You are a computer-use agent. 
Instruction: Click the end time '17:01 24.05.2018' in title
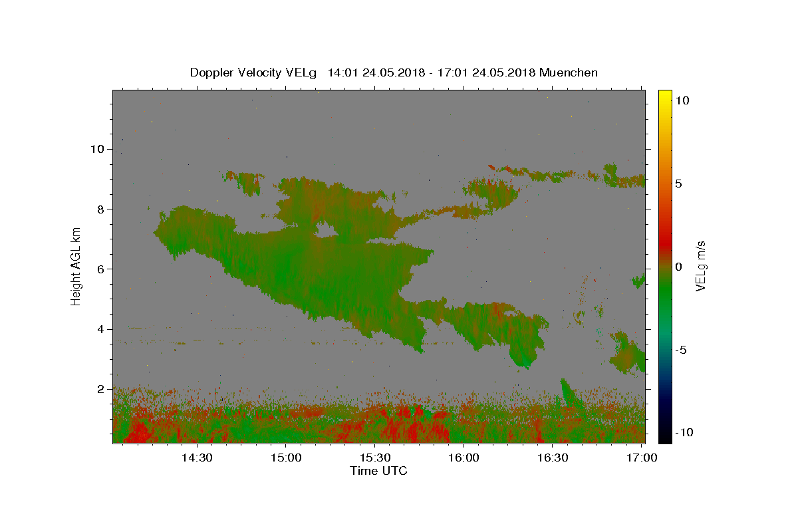point(486,72)
